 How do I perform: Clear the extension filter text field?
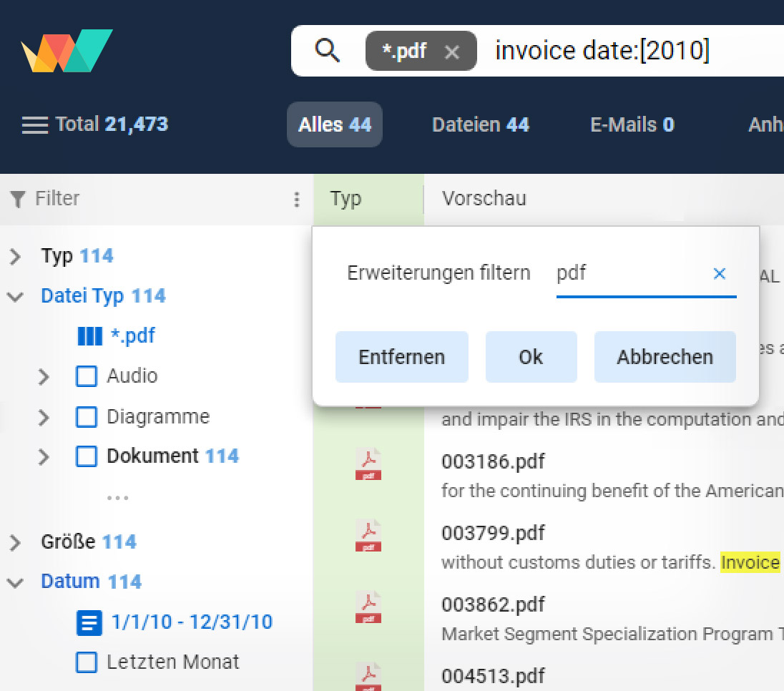(720, 273)
